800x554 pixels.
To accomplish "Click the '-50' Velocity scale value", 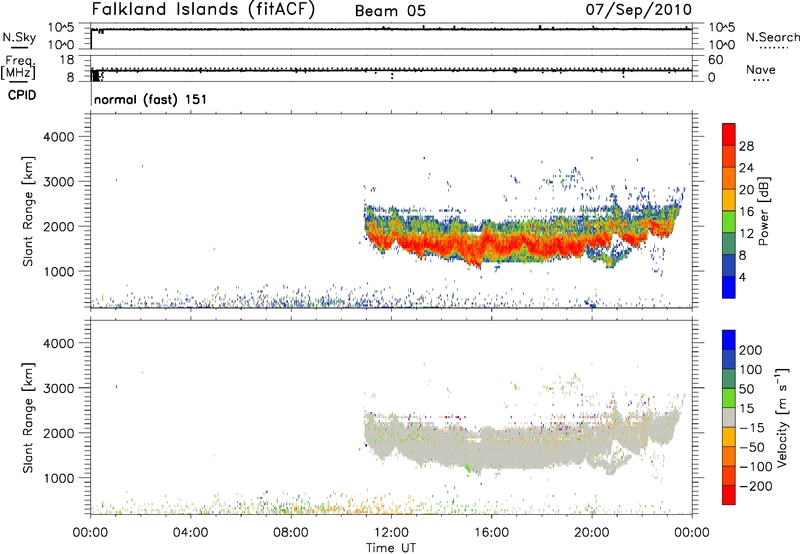I will (752, 447).
